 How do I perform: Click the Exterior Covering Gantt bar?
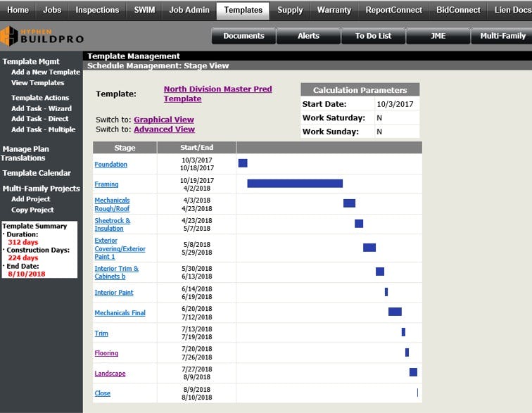[x=369, y=248]
